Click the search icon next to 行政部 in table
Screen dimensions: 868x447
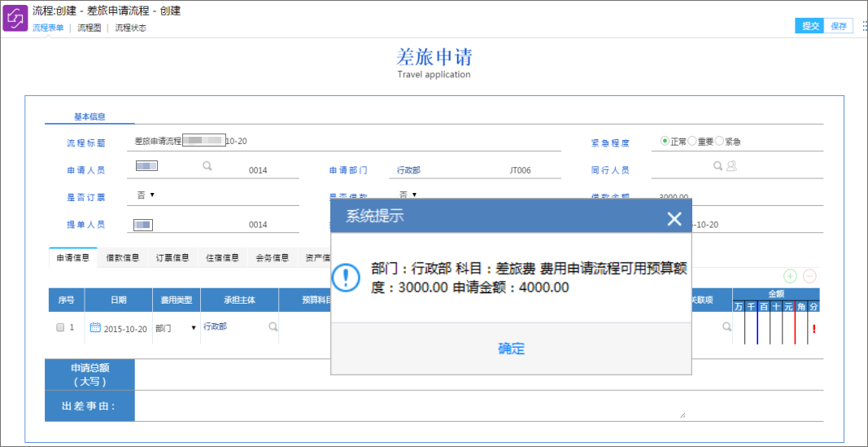coord(273,327)
